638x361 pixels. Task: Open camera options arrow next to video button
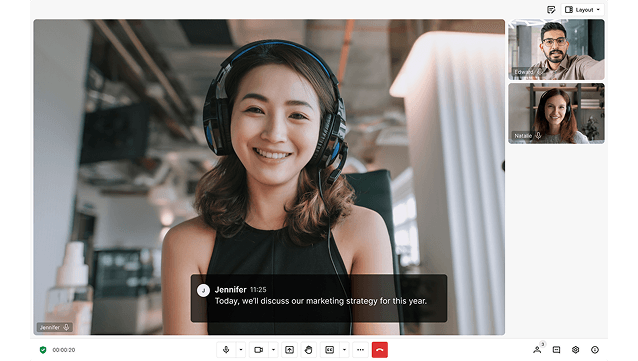273,350
